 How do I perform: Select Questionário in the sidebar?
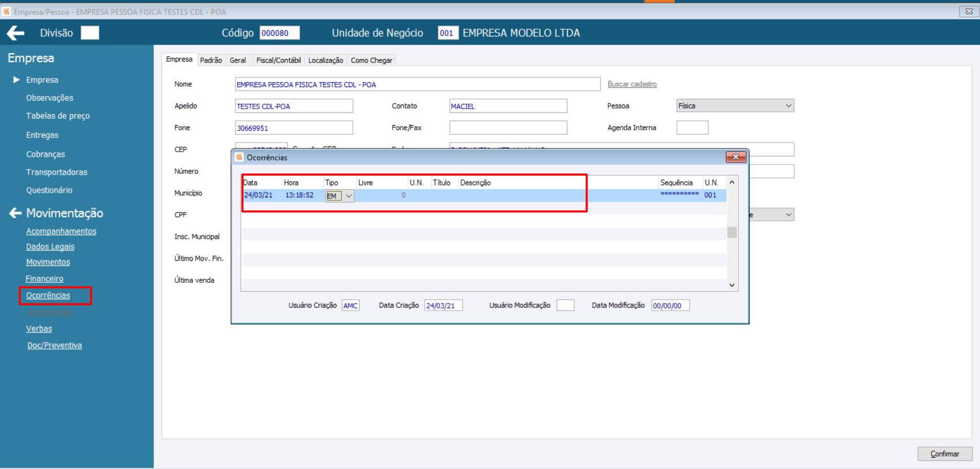click(x=49, y=190)
